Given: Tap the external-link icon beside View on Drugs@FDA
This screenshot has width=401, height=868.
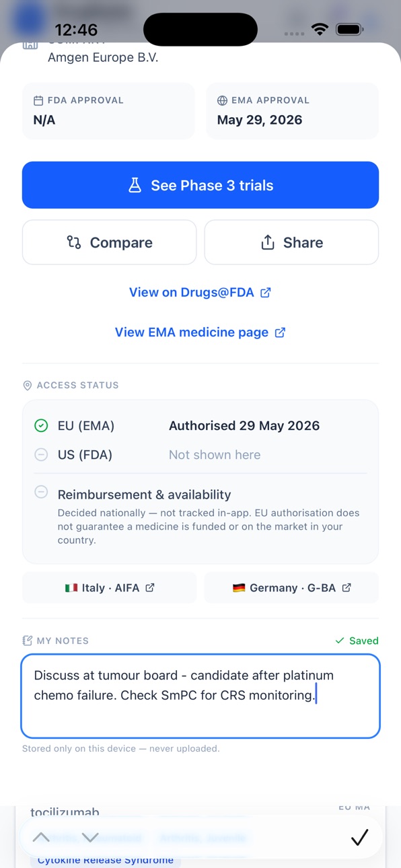Looking at the screenshot, I should tap(266, 292).
